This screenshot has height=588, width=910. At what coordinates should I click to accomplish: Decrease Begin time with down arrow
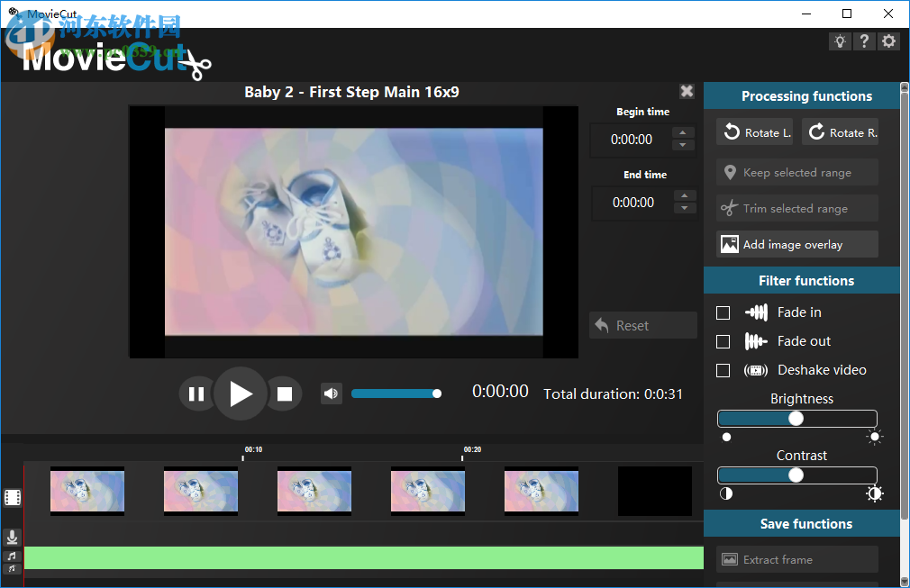point(684,145)
